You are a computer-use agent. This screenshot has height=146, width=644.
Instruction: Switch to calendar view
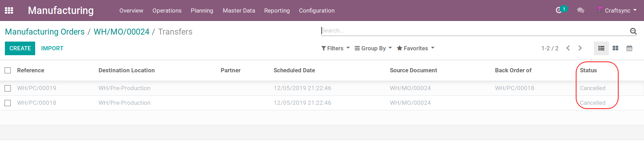click(x=629, y=48)
